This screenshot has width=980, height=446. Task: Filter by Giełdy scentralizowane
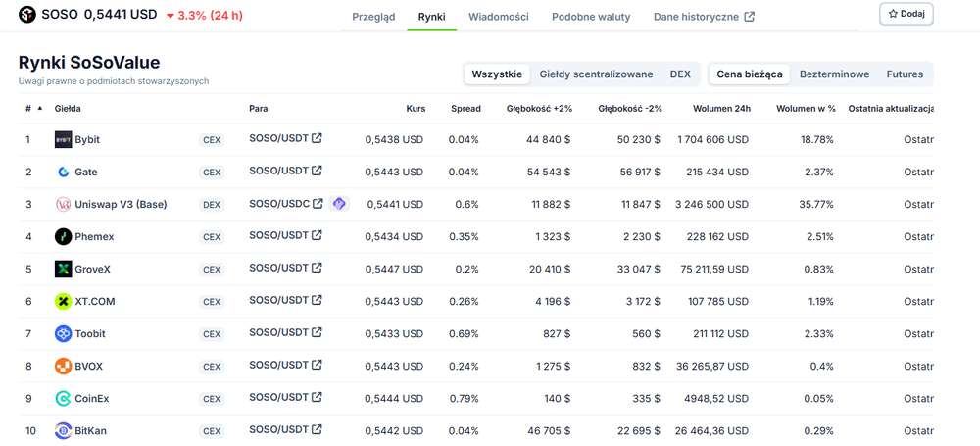[x=596, y=74]
